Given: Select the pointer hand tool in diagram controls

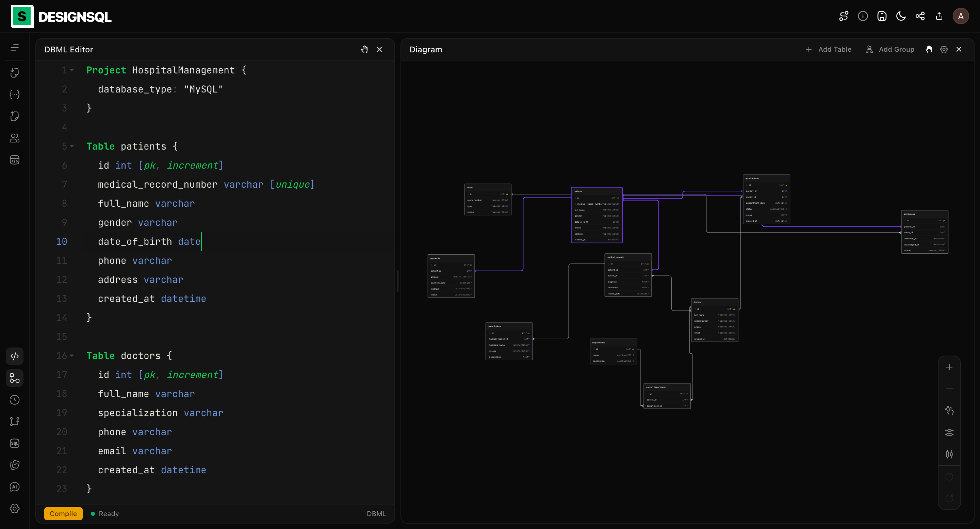Looking at the screenshot, I should pos(949,410).
